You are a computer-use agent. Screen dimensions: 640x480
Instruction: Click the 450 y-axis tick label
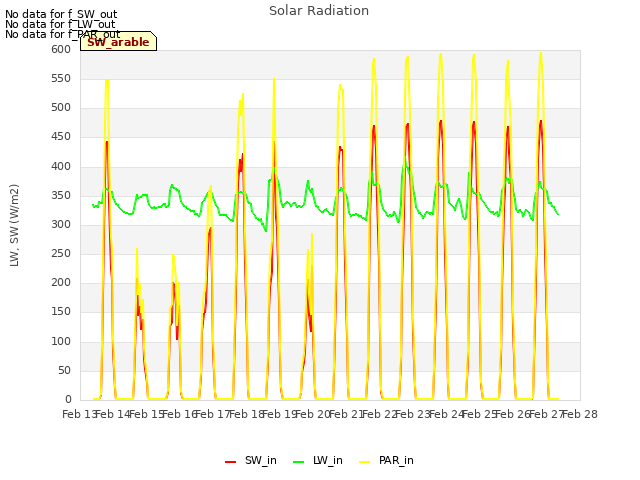pyautogui.click(x=61, y=137)
